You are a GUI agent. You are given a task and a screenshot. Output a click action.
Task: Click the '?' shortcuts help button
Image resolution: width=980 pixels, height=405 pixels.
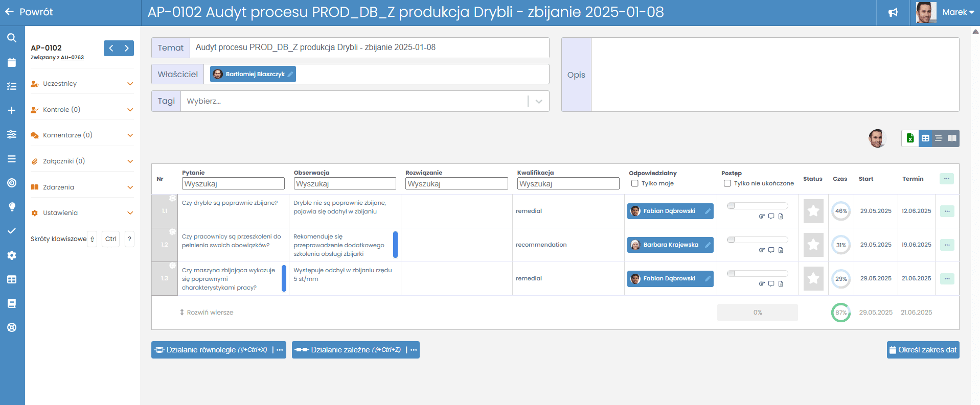click(x=130, y=239)
